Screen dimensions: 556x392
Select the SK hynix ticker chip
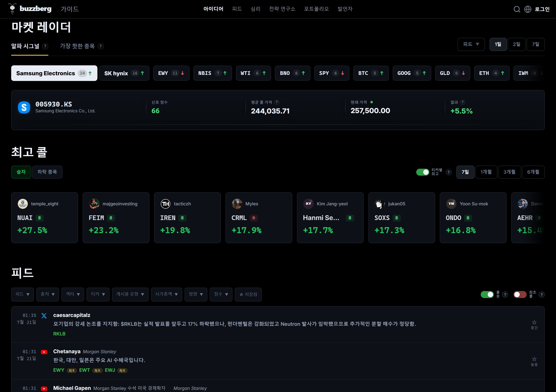(x=124, y=73)
